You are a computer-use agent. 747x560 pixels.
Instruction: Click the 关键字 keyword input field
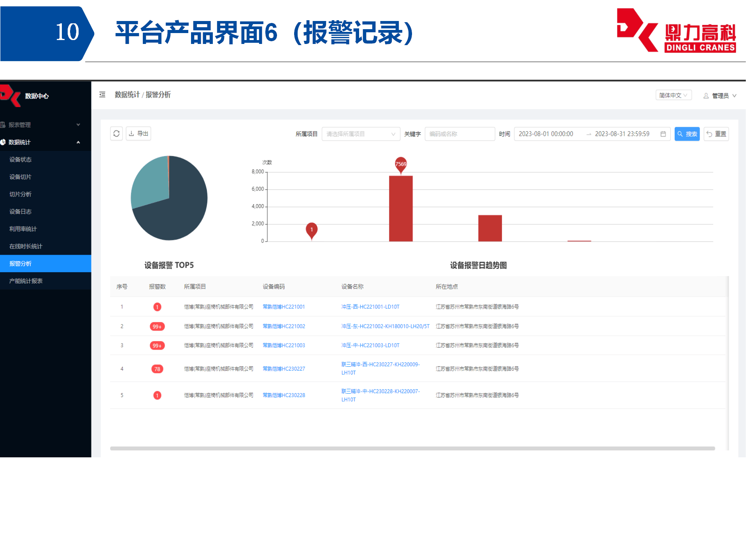(459, 134)
